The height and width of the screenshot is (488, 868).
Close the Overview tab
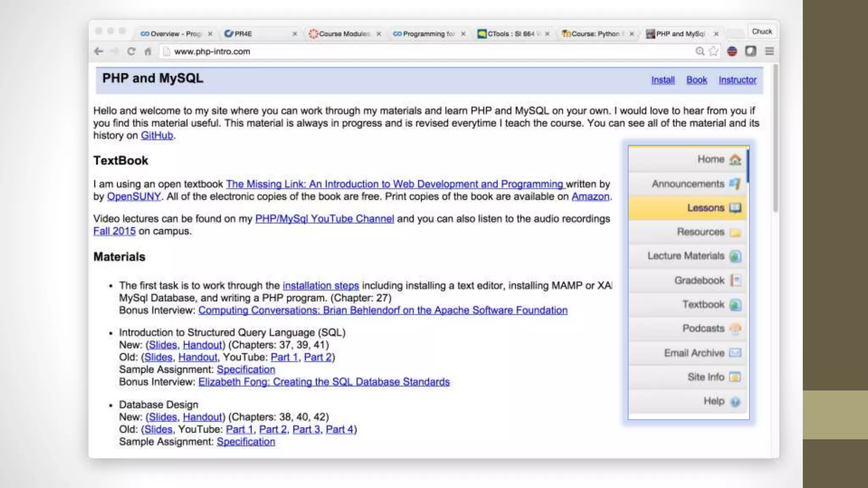point(210,34)
